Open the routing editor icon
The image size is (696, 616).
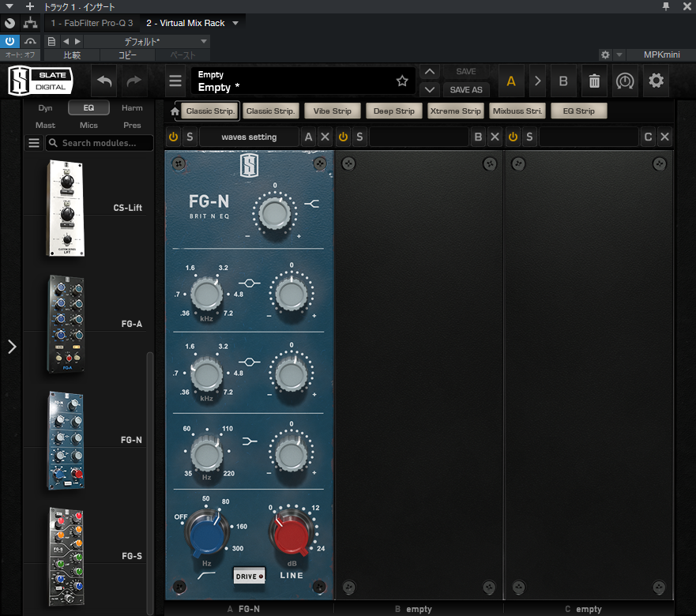tap(30, 23)
